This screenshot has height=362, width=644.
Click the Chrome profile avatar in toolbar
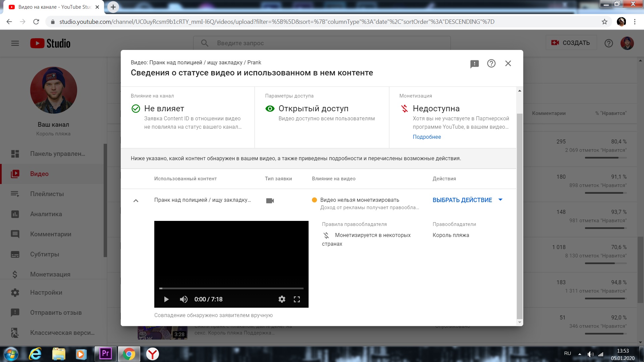pos(621,22)
